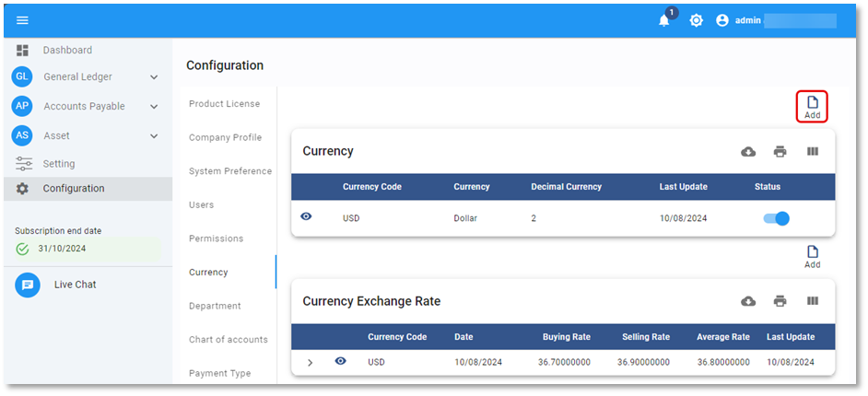868x396 pixels.
Task: Select the Company Profile tab
Action: coord(225,137)
